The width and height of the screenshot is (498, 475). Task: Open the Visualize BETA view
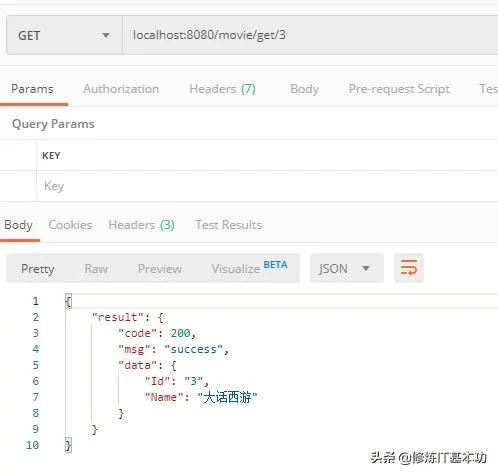coord(249,268)
